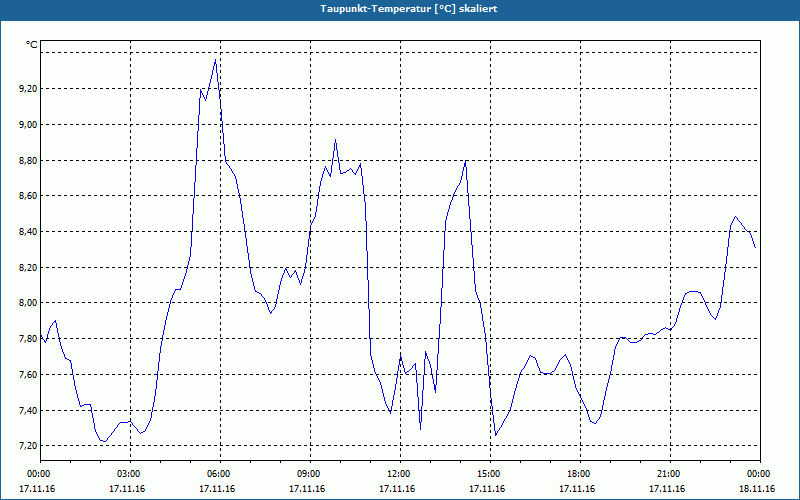800x500 pixels.
Task: Select the '7,80' y-axis value
Action: pyautogui.click(x=28, y=339)
